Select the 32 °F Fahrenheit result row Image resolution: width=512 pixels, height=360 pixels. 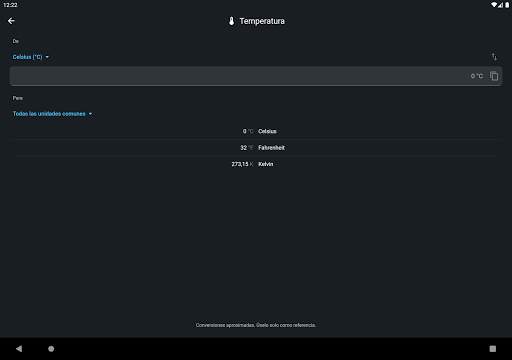(x=256, y=148)
